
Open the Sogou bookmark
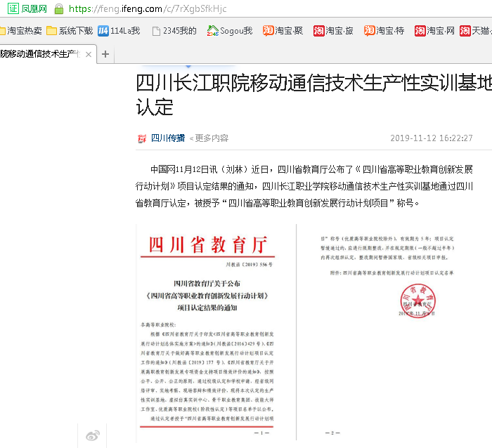coord(230,31)
